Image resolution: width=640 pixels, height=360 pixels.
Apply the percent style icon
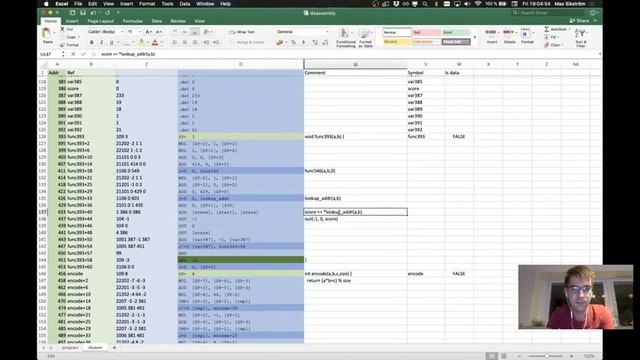coord(293,42)
